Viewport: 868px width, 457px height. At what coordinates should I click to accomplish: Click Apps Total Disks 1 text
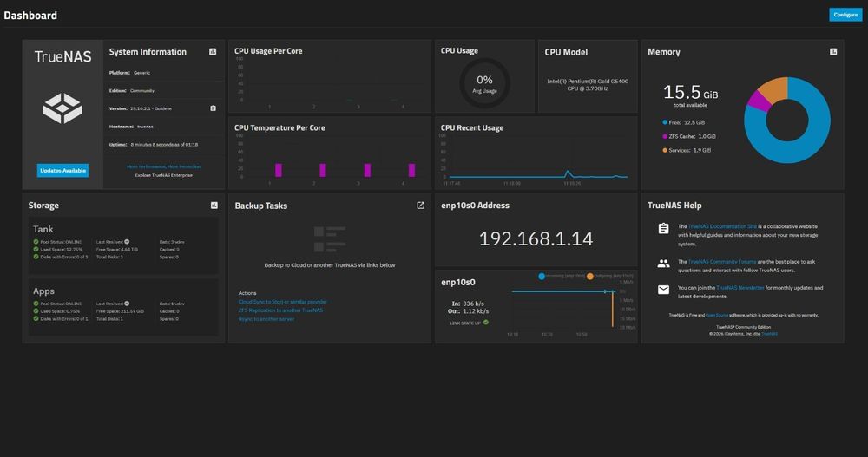(x=109, y=318)
